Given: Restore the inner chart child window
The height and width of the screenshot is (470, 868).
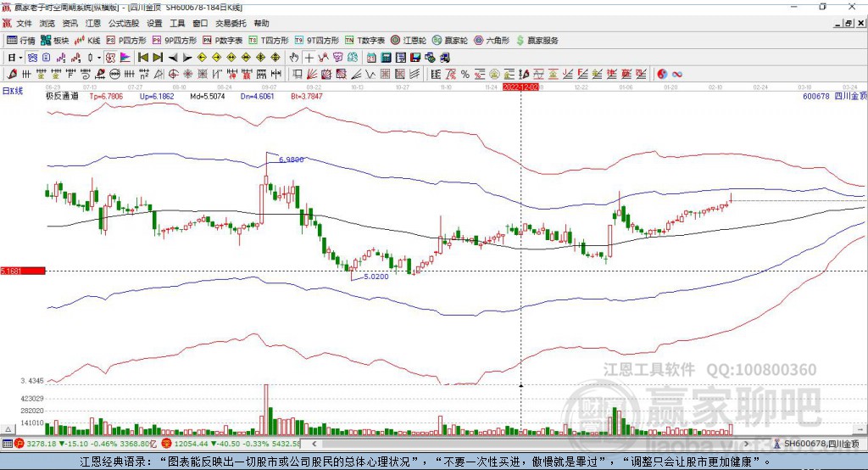Looking at the screenshot, I should [x=849, y=23].
